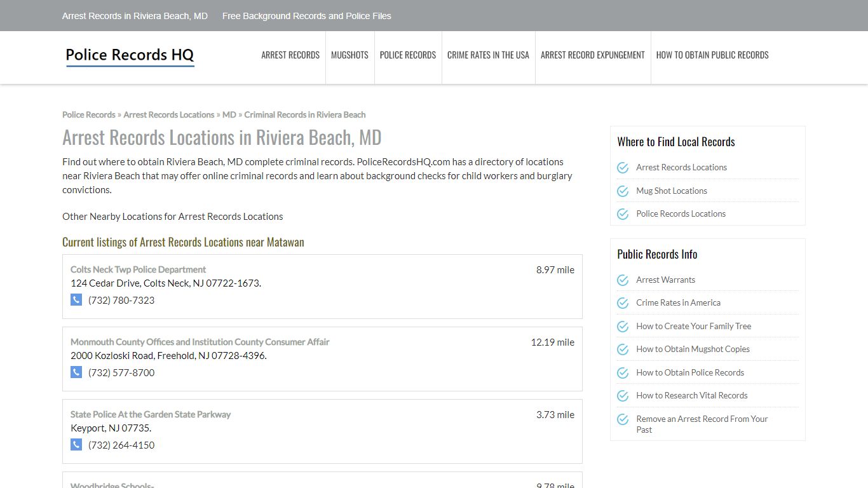Open Monmouth County Offices and Institution listing
The width and height of the screenshot is (868, 488).
click(200, 342)
